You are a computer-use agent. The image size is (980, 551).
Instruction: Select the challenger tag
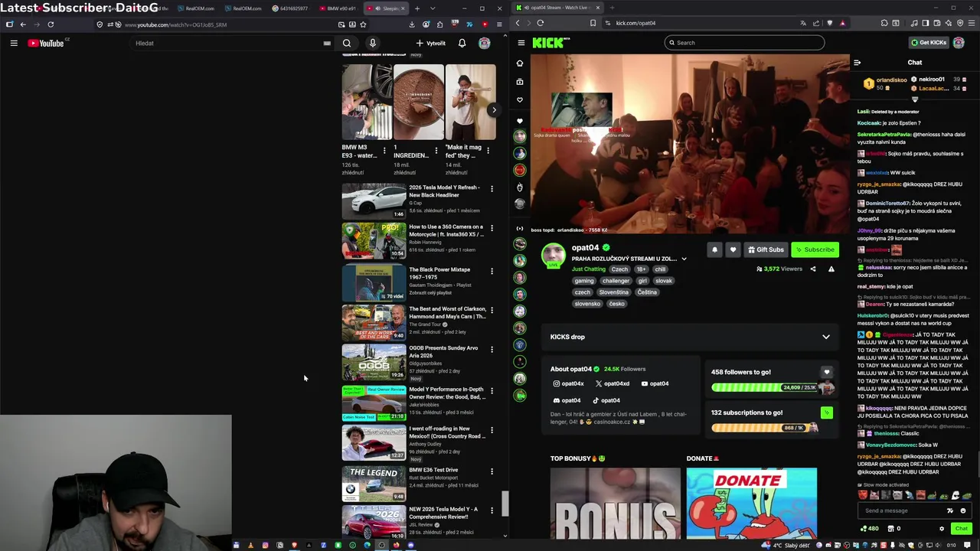(616, 281)
